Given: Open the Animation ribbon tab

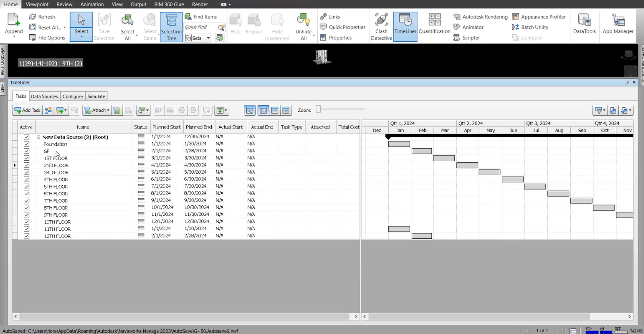Looking at the screenshot, I should [92, 4].
